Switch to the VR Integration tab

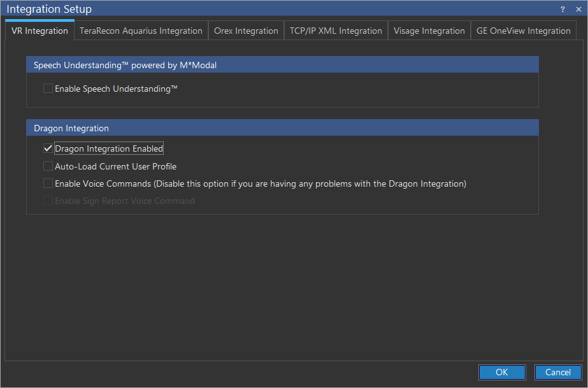39,31
